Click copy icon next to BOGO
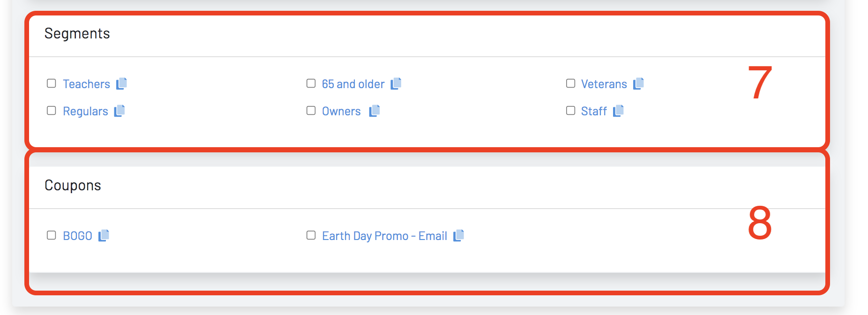This screenshot has width=868, height=315. click(104, 235)
